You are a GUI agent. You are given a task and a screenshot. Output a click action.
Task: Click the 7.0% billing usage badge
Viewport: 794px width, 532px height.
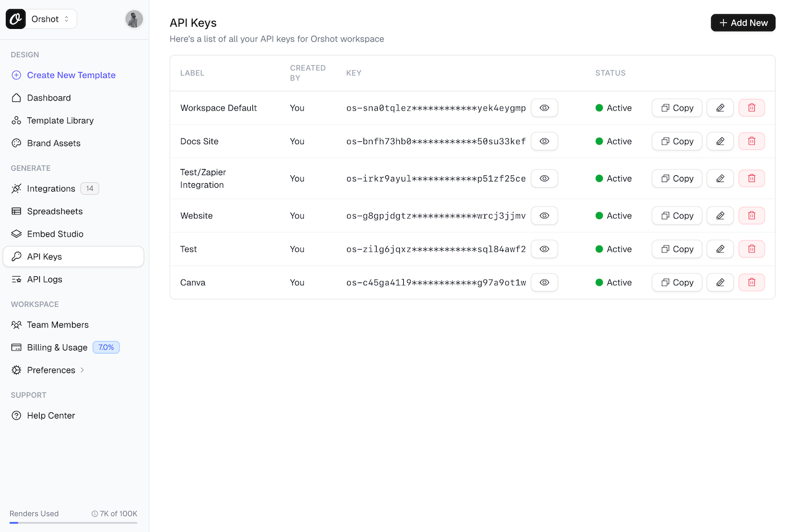[x=106, y=348]
